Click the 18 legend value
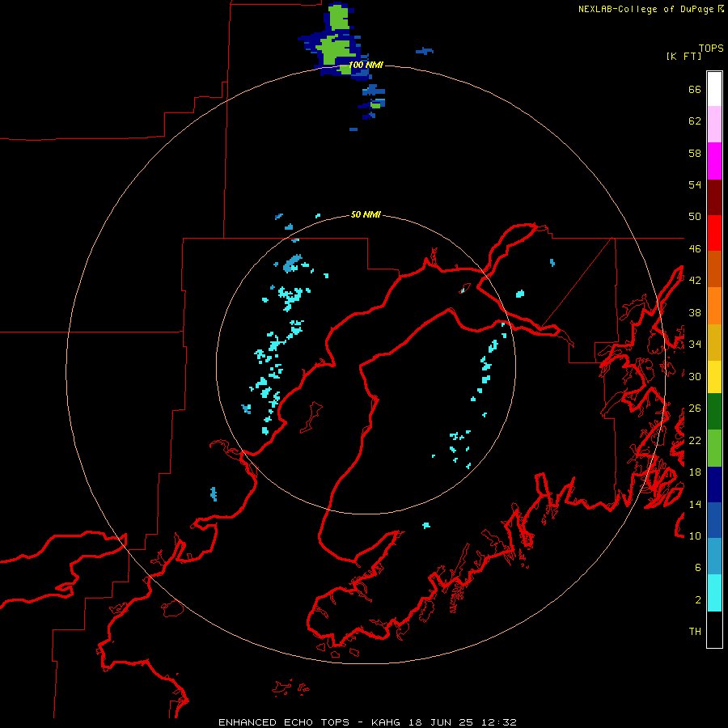Viewport: 728px width, 728px height. click(x=695, y=472)
